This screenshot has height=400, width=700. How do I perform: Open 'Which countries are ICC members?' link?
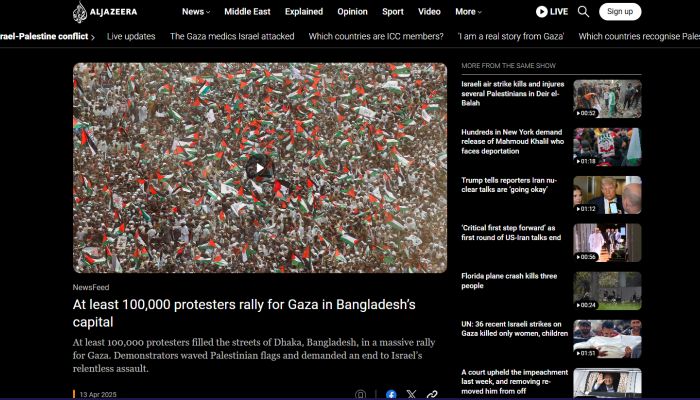[376, 37]
